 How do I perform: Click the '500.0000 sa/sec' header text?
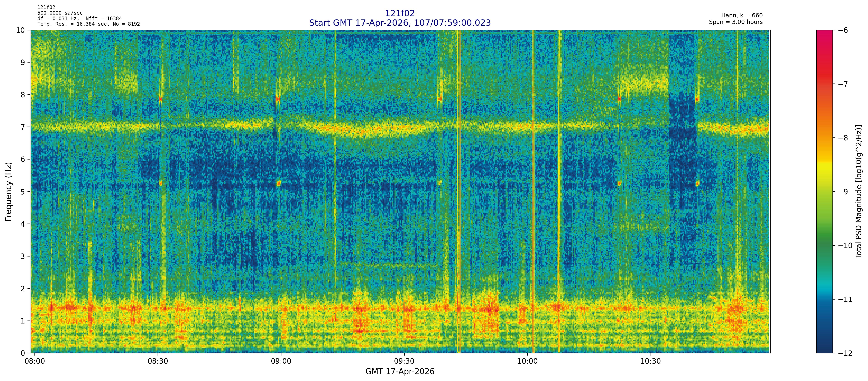(60, 13)
